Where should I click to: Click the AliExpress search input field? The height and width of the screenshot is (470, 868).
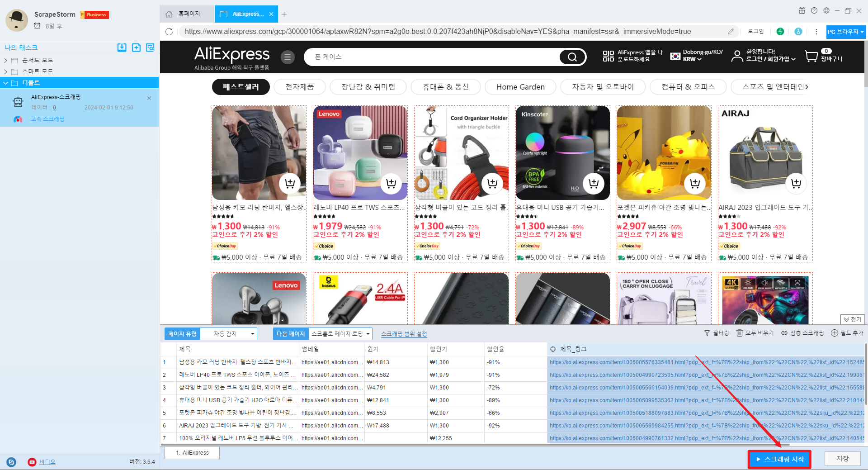pos(432,57)
